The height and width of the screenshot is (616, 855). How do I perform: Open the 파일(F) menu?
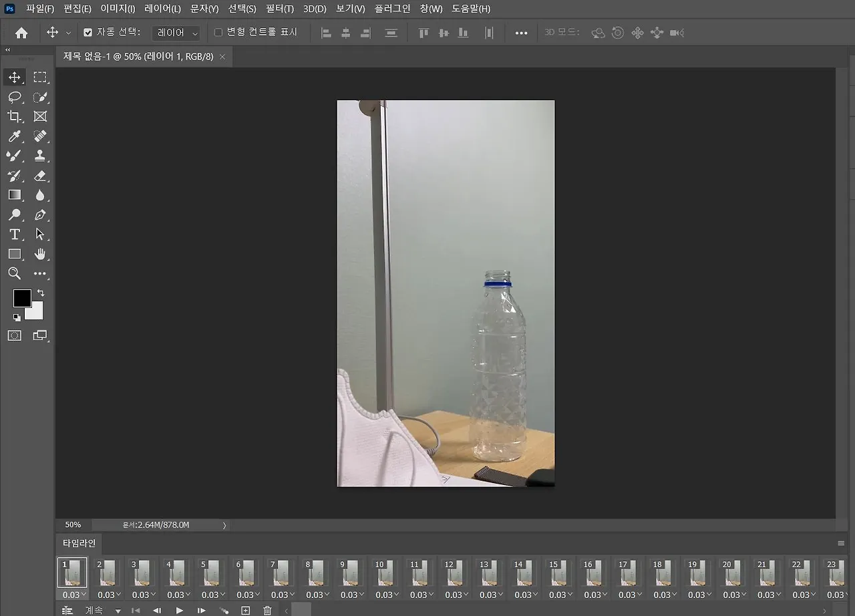[x=40, y=9]
